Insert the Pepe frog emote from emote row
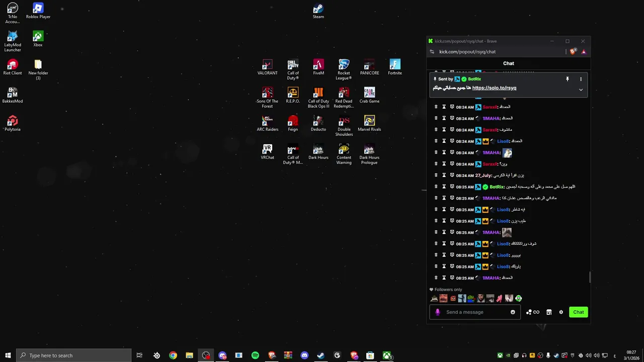644x362 pixels. pos(471,298)
